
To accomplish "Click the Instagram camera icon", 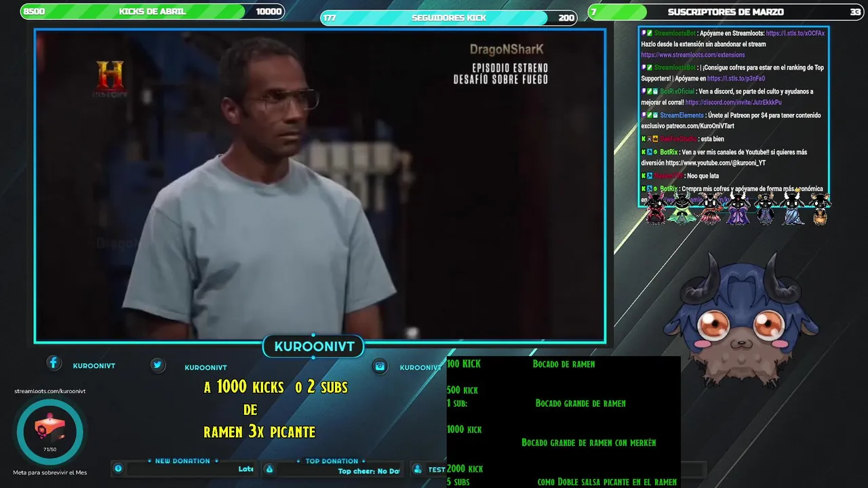I will coord(380,366).
